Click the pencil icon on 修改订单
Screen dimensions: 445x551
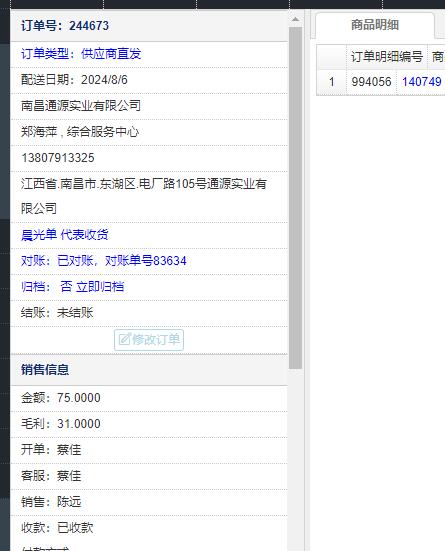pos(124,339)
